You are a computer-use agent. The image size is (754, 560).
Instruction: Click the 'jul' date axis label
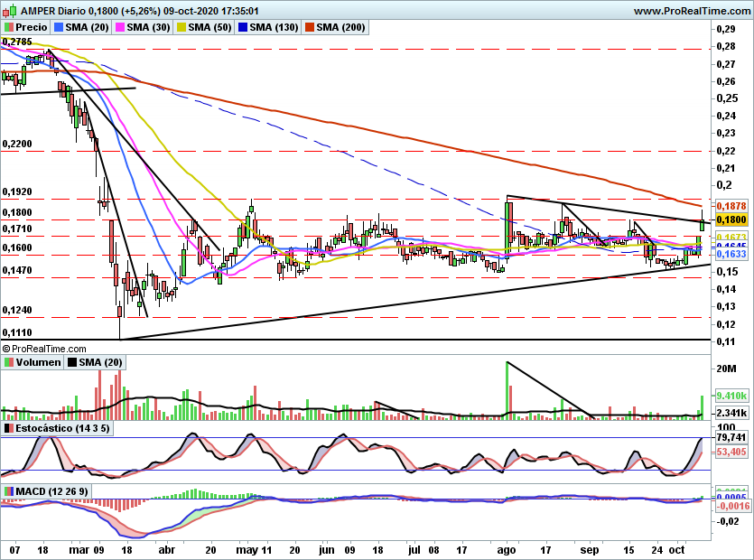click(x=414, y=550)
